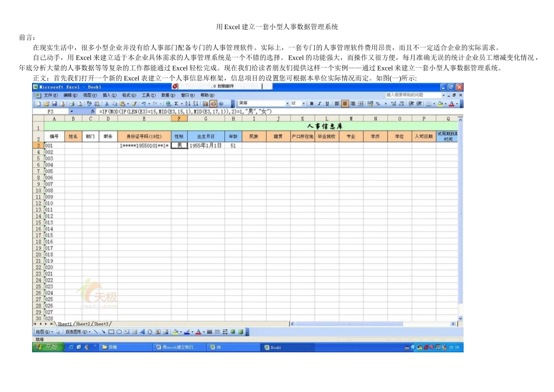This screenshot has width=554, height=392.
Task: Toggle Align Right
Action: click(353, 104)
